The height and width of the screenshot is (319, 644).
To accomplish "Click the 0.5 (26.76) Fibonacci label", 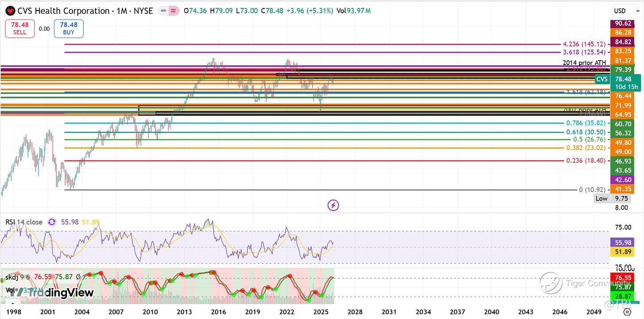I will point(589,139).
